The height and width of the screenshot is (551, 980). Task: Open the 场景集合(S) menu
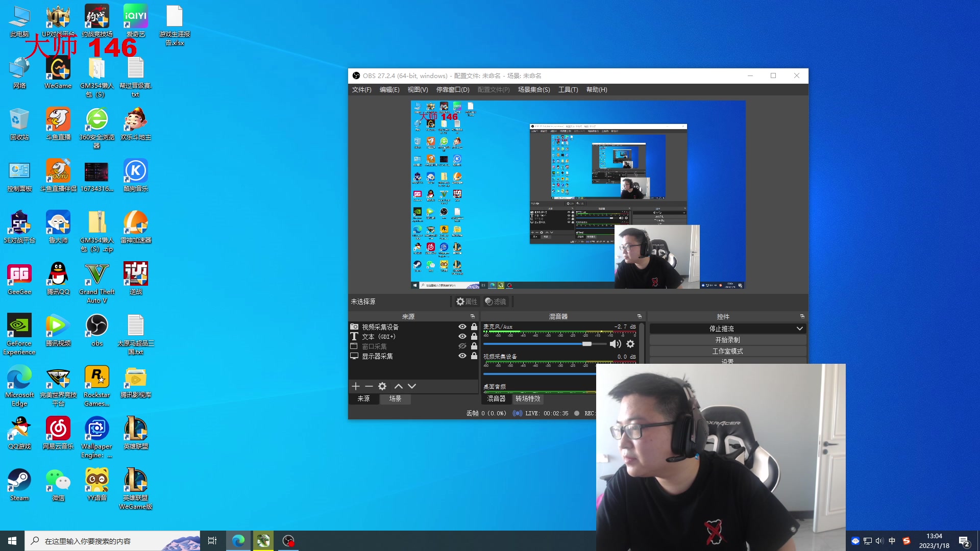[x=534, y=90]
